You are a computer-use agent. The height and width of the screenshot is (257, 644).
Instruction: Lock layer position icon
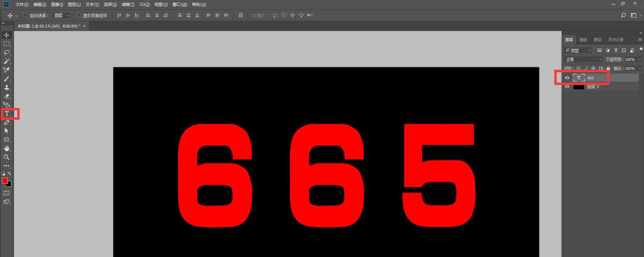coord(593,68)
